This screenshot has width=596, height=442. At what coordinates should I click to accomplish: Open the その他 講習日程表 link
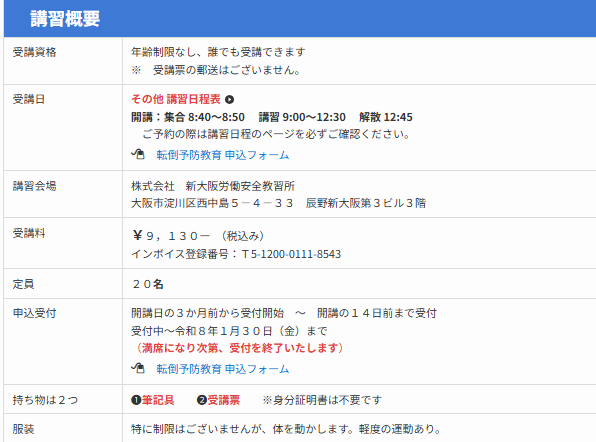tap(176, 99)
